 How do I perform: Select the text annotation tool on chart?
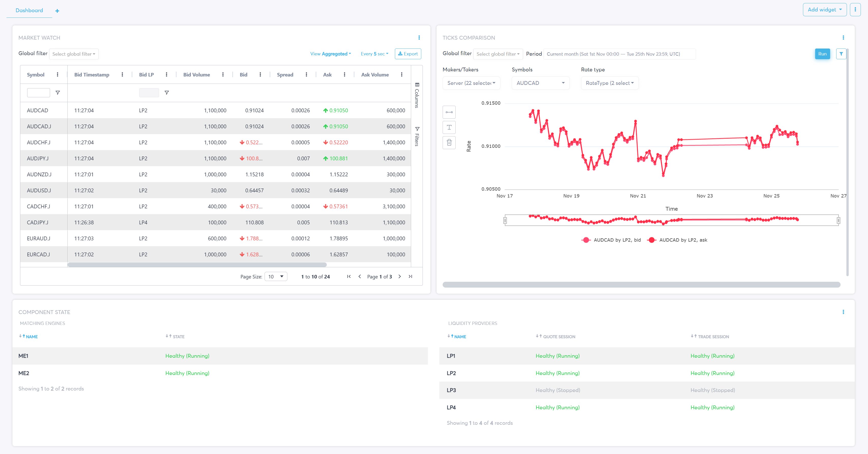(449, 127)
